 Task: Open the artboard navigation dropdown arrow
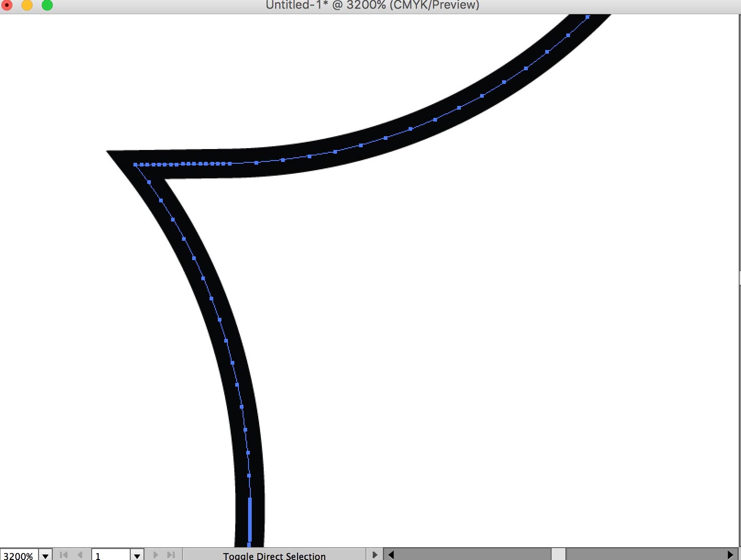pyautogui.click(x=137, y=555)
